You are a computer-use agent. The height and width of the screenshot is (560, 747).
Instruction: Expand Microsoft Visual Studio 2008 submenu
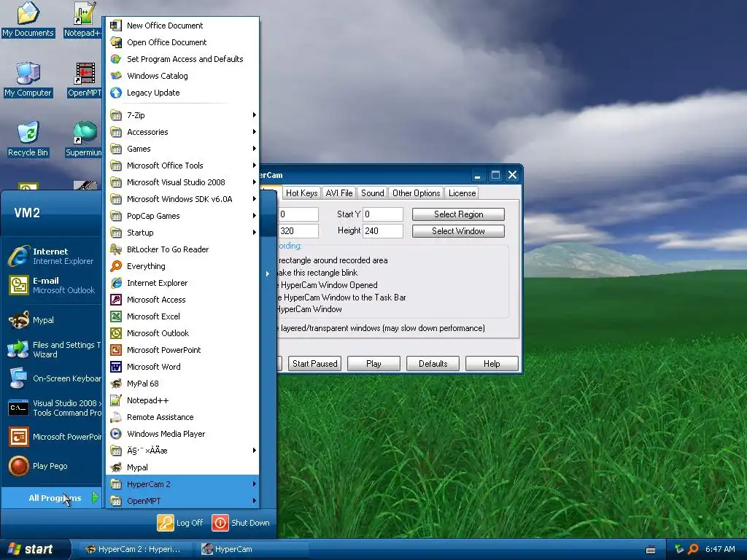pyautogui.click(x=182, y=182)
